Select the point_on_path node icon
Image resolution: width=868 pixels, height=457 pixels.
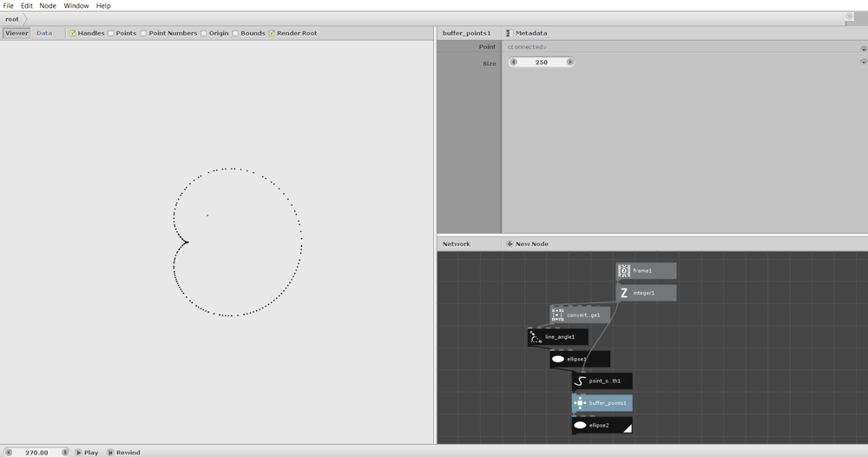point(580,381)
